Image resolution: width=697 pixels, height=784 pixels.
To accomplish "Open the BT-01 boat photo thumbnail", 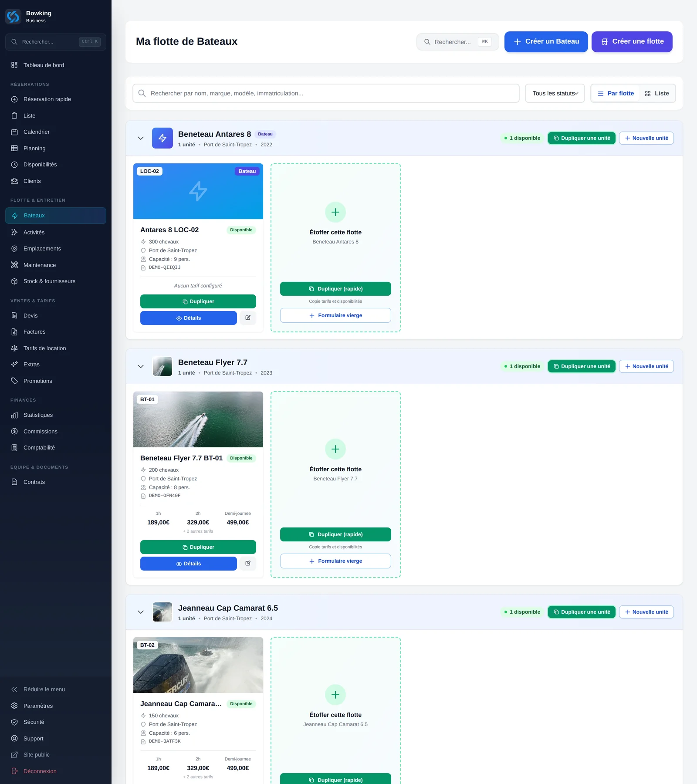I will (x=198, y=419).
